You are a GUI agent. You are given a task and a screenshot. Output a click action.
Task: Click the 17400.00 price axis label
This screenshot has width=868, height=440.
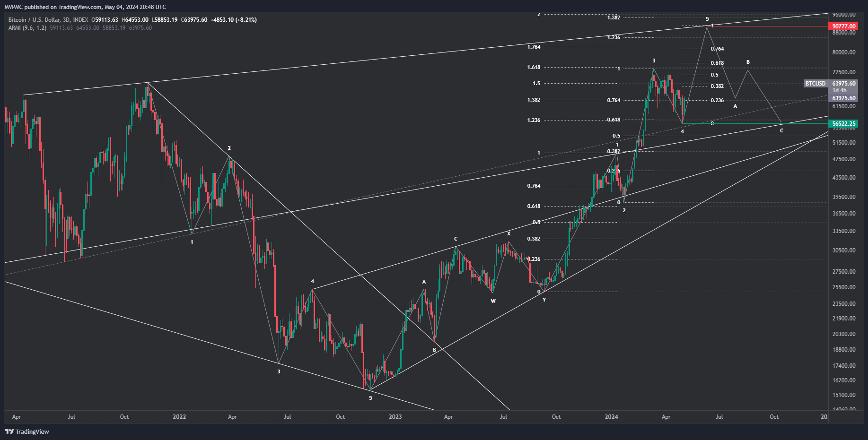click(x=844, y=366)
